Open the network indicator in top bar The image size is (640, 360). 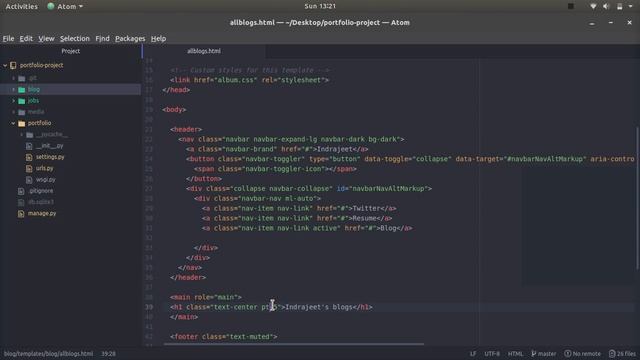593,7
